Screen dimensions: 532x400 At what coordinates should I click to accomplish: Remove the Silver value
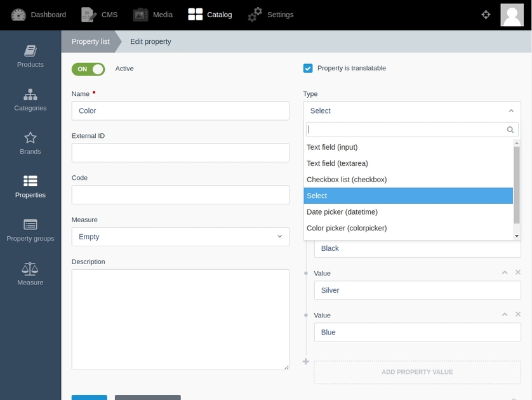click(518, 272)
